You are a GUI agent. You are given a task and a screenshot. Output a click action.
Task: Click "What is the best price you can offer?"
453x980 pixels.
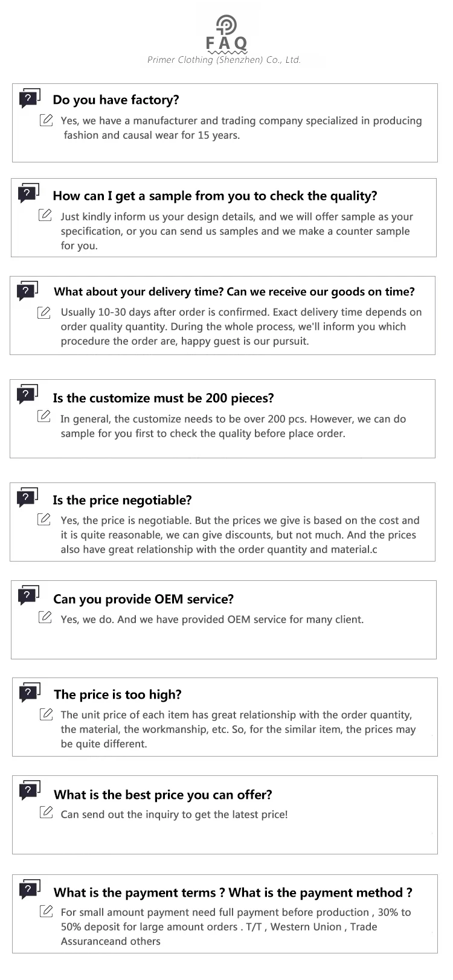tap(163, 795)
